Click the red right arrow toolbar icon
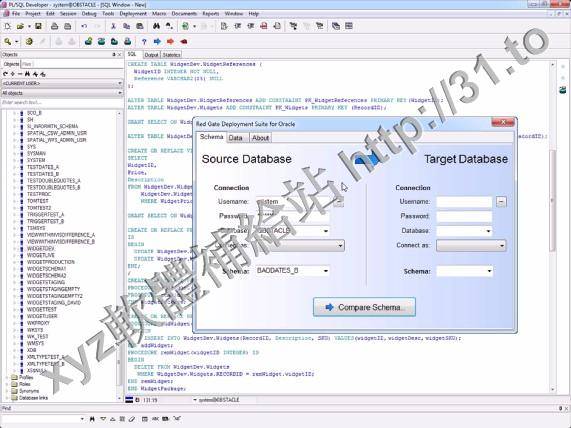 pos(170,42)
